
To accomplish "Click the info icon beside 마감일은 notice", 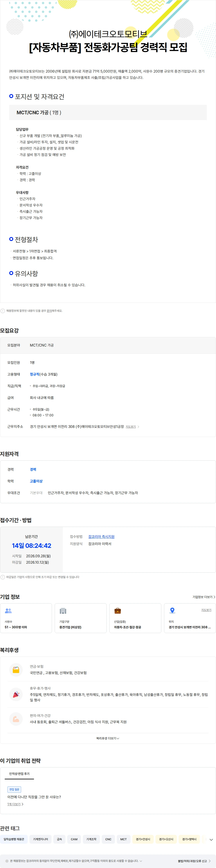I will (x=3, y=577).
